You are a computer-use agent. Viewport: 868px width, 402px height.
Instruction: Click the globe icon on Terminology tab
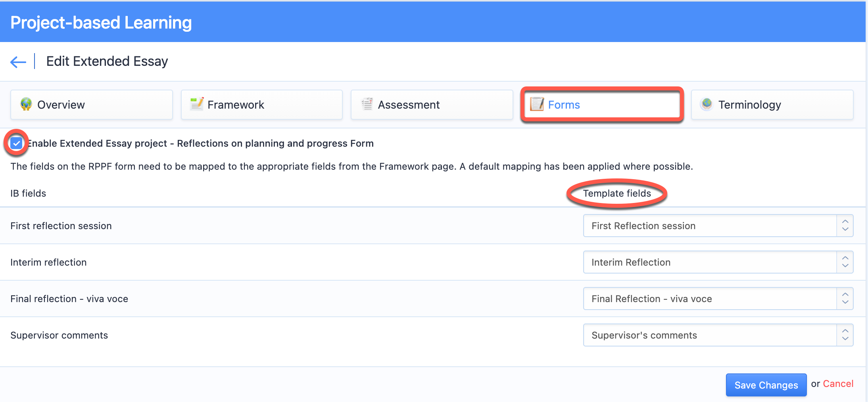707,104
